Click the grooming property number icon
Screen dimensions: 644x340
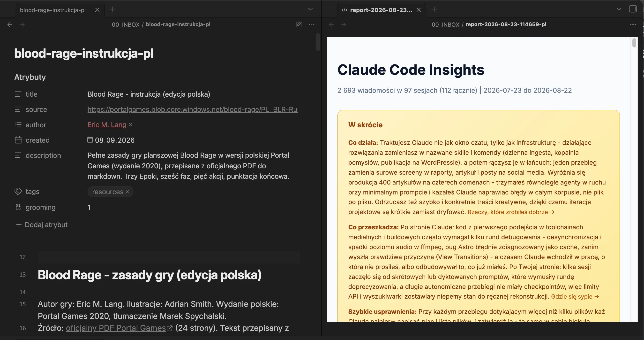(x=18, y=207)
